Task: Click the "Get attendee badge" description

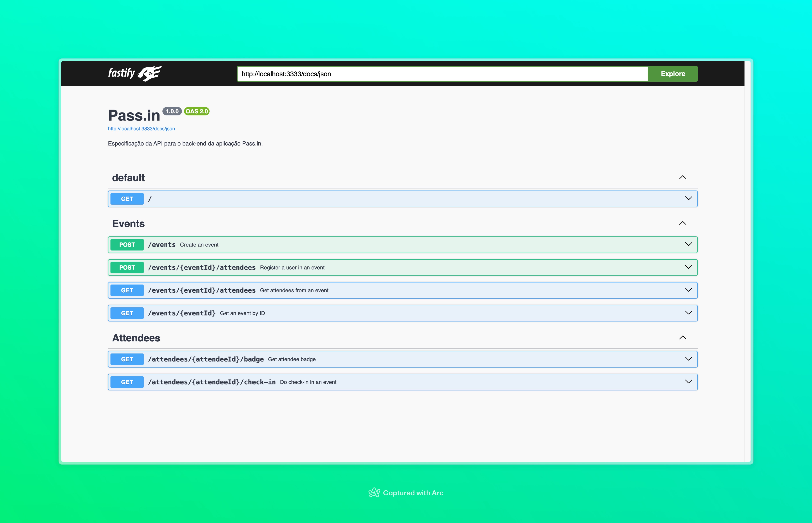Action: pos(292,359)
